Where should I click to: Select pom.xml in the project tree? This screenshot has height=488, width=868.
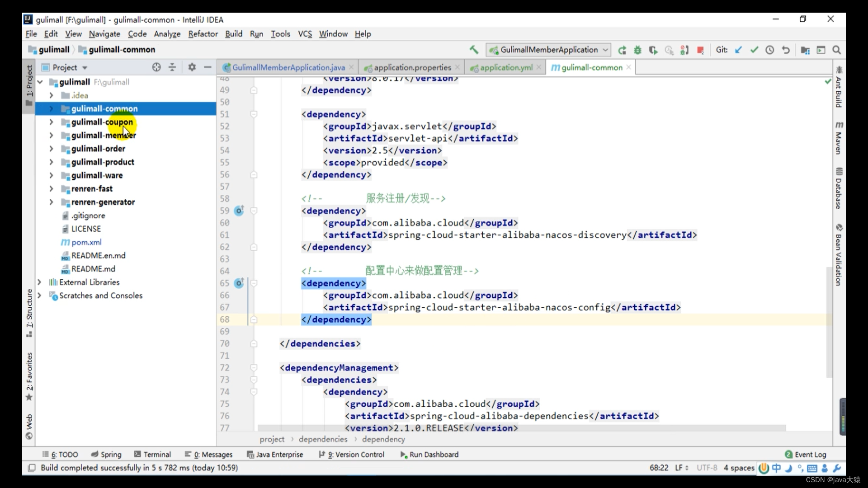click(86, 242)
